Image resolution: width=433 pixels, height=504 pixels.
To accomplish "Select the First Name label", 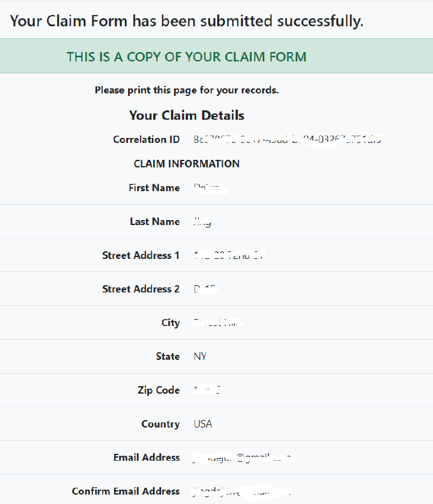I will 154,187.
